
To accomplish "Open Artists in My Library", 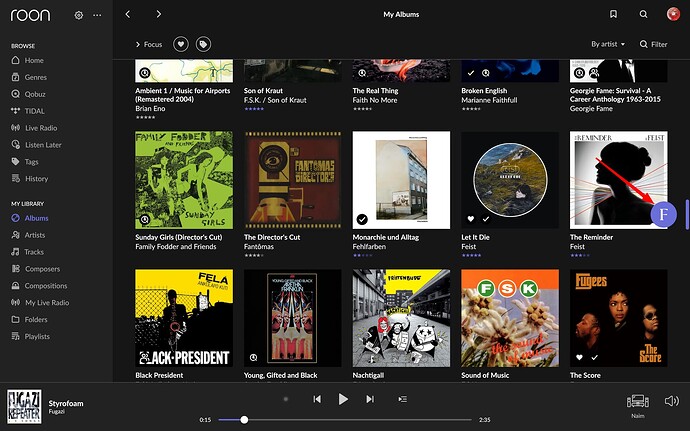I will tap(28, 235).
